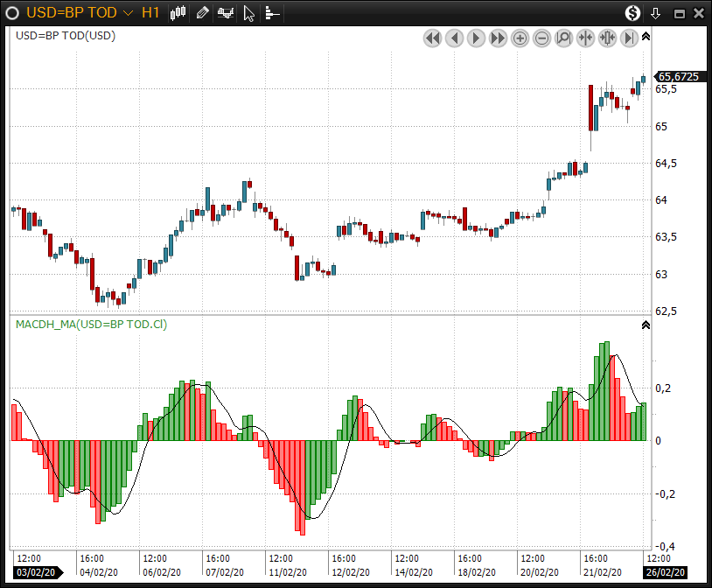The width and height of the screenshot is (712, 588).
Task: Click the dollar sign trading icon
Action: pos(632,13)
